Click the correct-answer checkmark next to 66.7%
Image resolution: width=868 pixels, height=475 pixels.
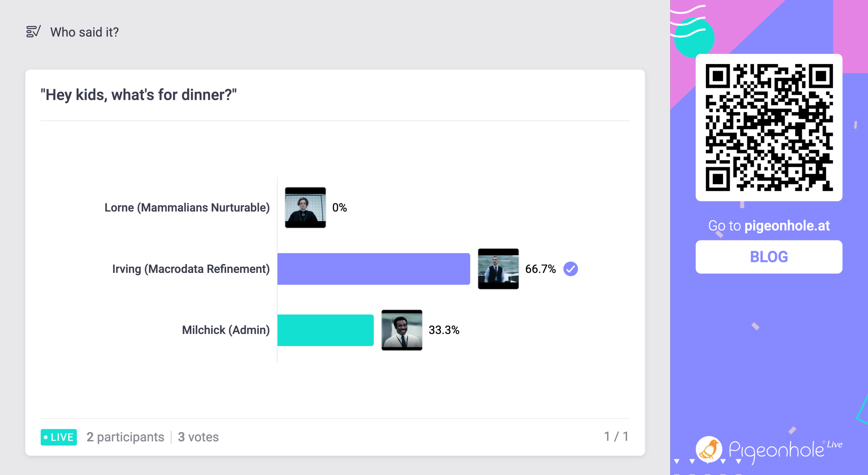(570, 269)
